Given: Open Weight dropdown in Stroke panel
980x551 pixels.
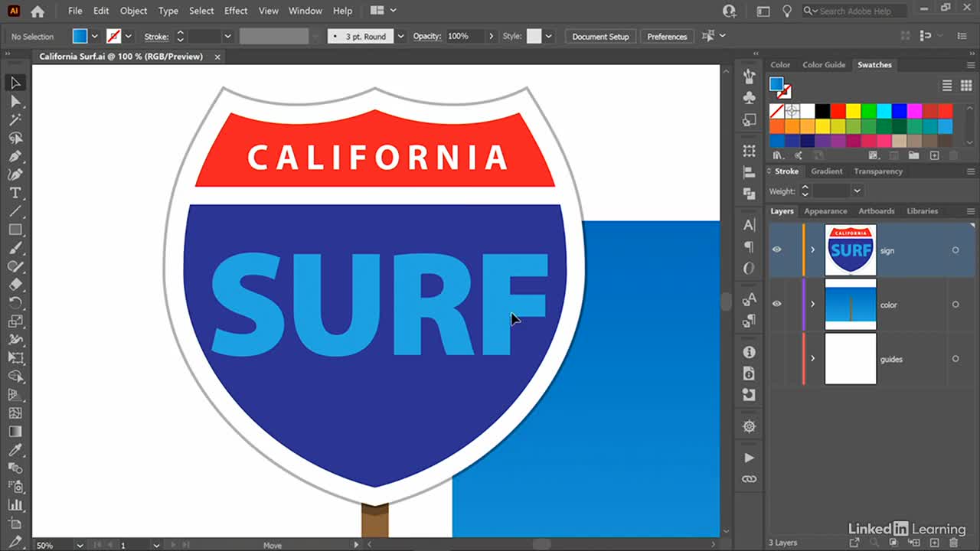Looking at the screenshot, I should tap(857, 191).
